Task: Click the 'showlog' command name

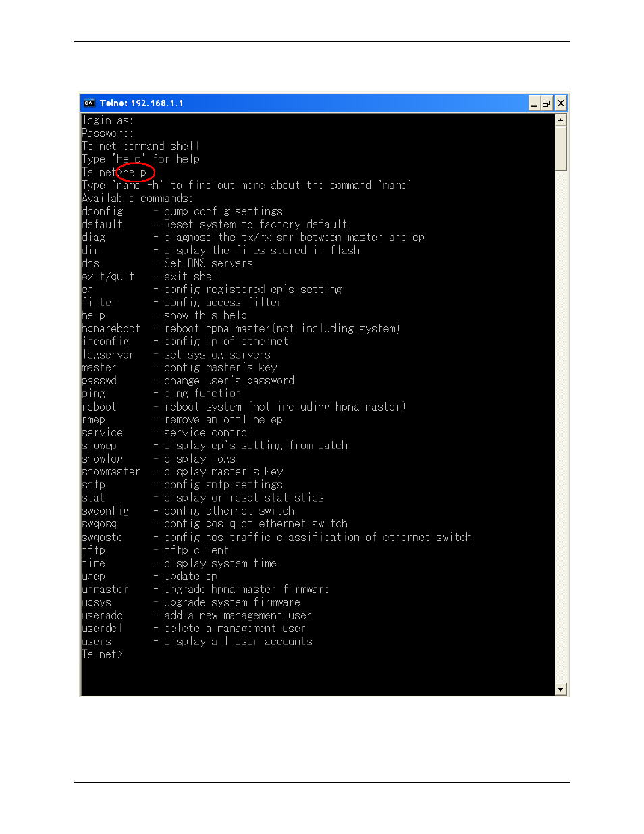Action: click(103, 459)
